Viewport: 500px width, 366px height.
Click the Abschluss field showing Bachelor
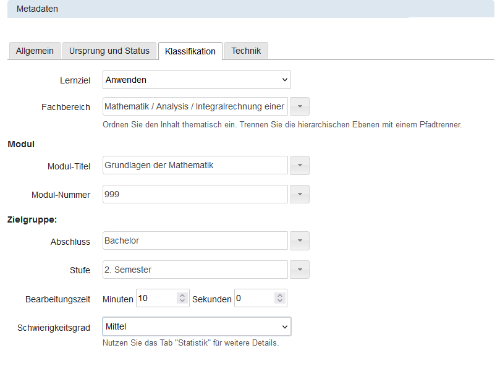click(195, 241)
